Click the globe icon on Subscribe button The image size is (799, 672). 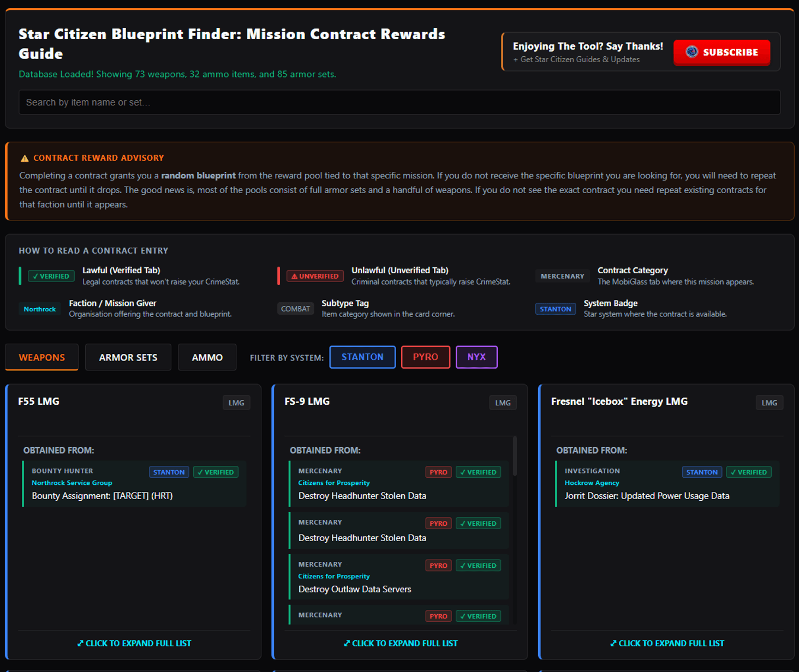pyautogui.click(x=691, y=52)
